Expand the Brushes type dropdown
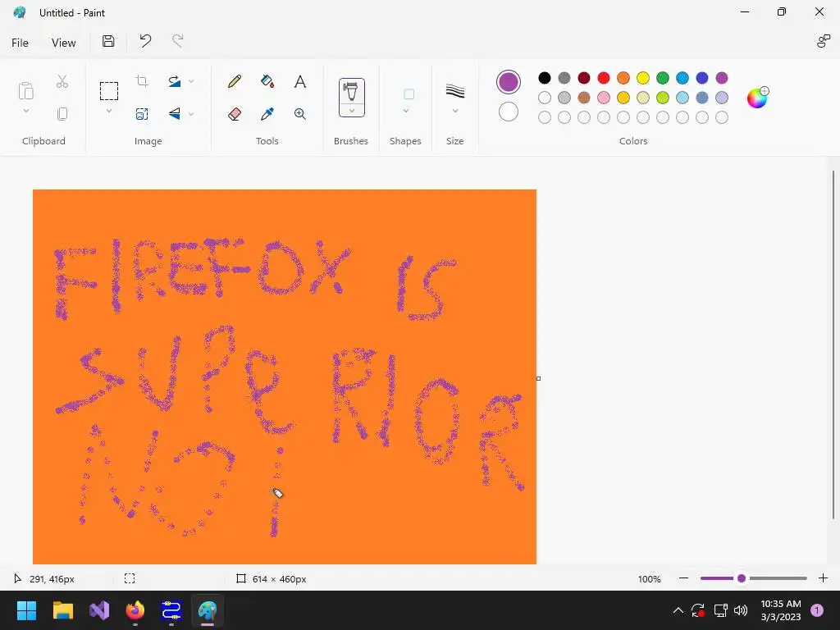840x630 pixels. [351, 111]
